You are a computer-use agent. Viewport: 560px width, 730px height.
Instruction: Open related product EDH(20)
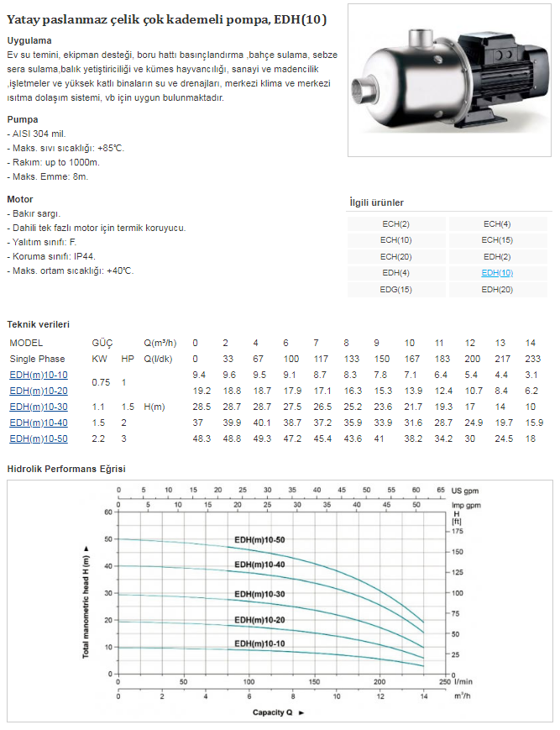point(497,290)
